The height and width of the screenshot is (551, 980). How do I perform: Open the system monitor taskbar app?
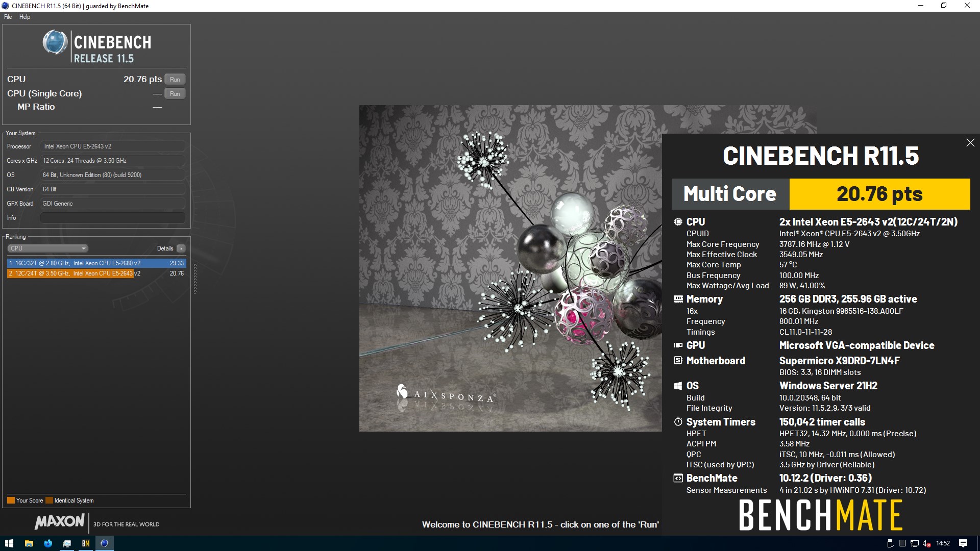(67, 543)
